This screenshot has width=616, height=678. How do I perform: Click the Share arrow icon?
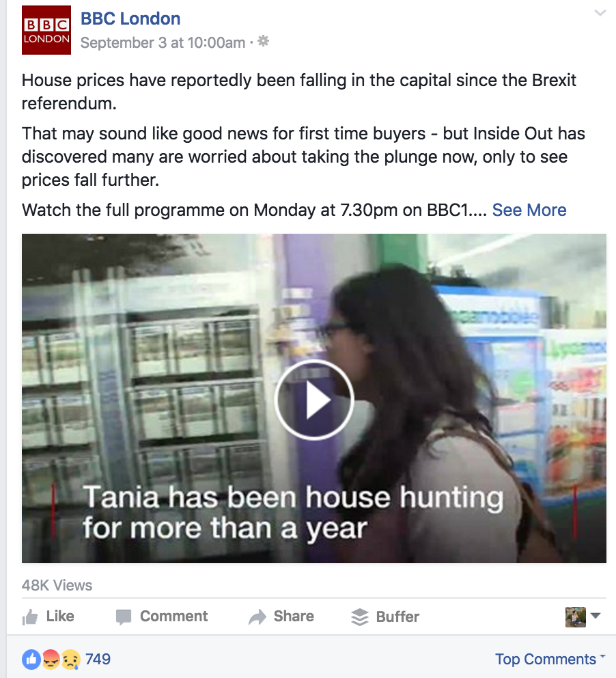[x=257, y=617]
